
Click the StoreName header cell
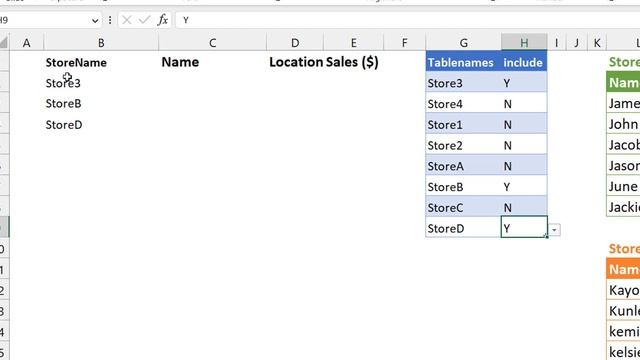pyautogui.click(x=101, y=62)
